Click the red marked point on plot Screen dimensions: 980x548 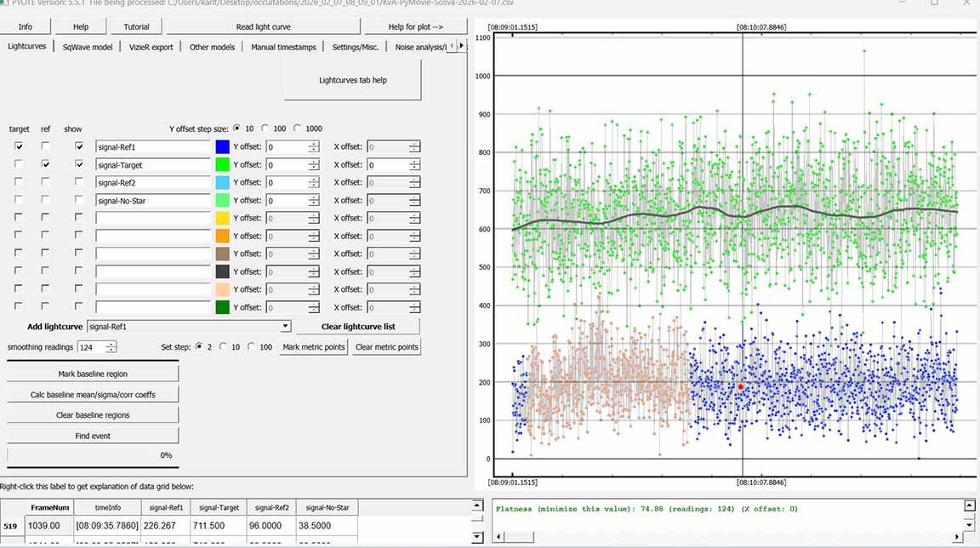[x=741, y=386]
